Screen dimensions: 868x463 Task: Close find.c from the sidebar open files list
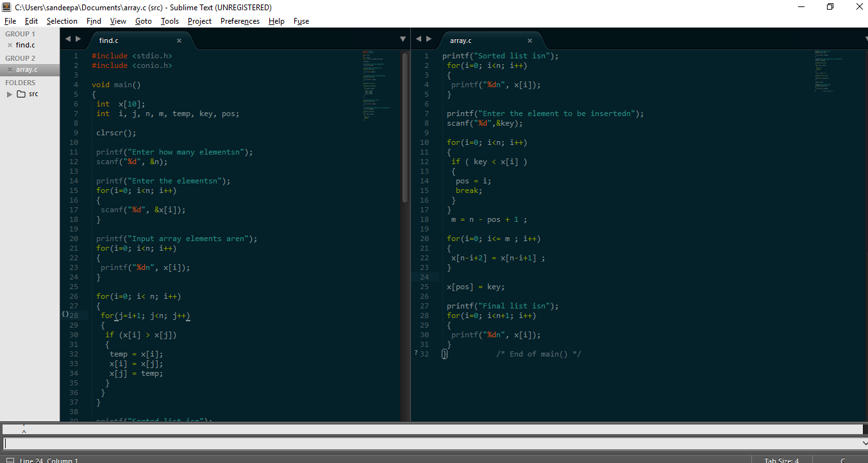point(10,46)
